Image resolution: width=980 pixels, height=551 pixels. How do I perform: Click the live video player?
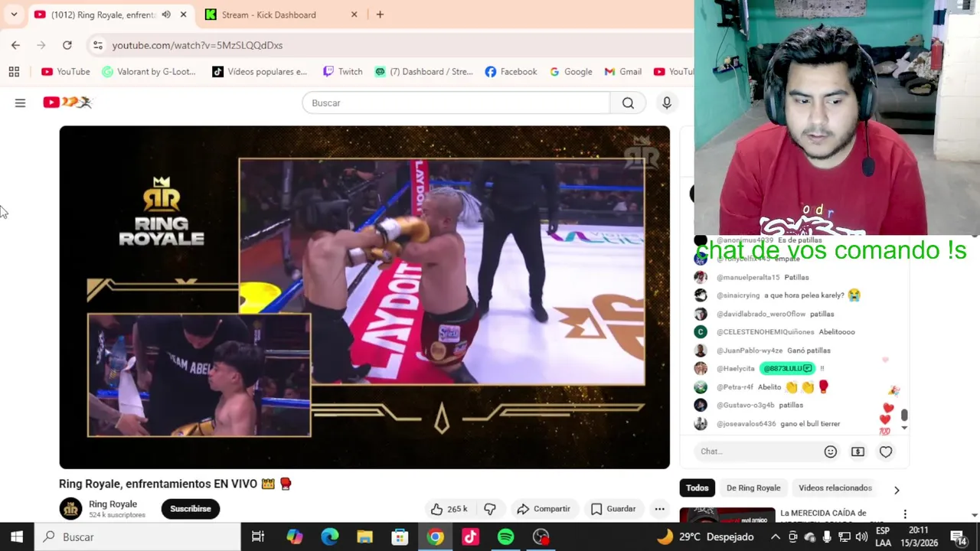click(364, 297)
